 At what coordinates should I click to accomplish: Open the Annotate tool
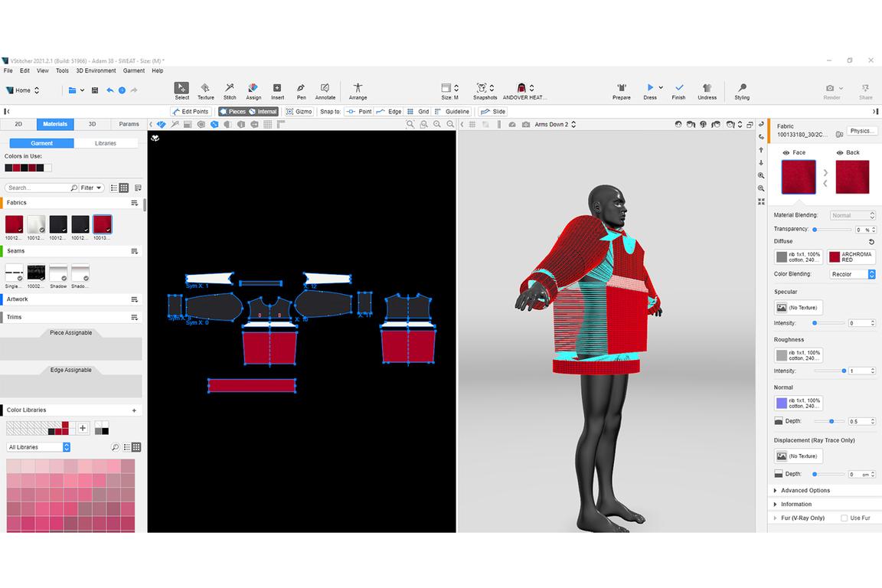325,89
